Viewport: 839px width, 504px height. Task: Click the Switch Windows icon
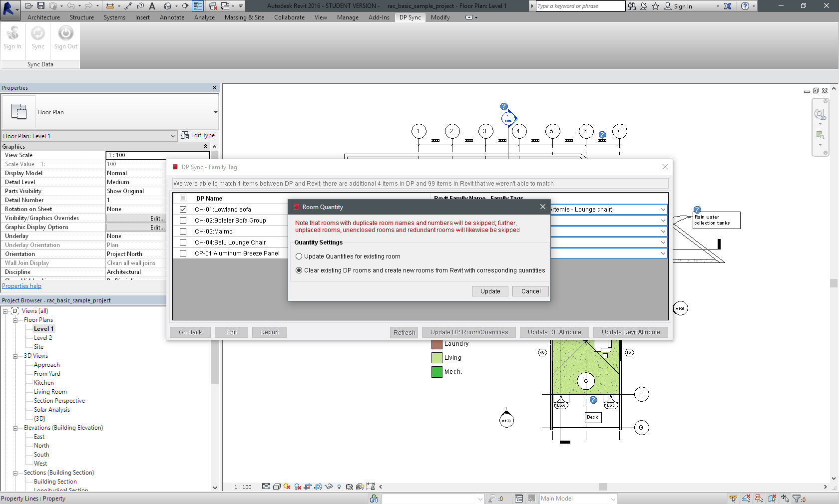(225, 6)
